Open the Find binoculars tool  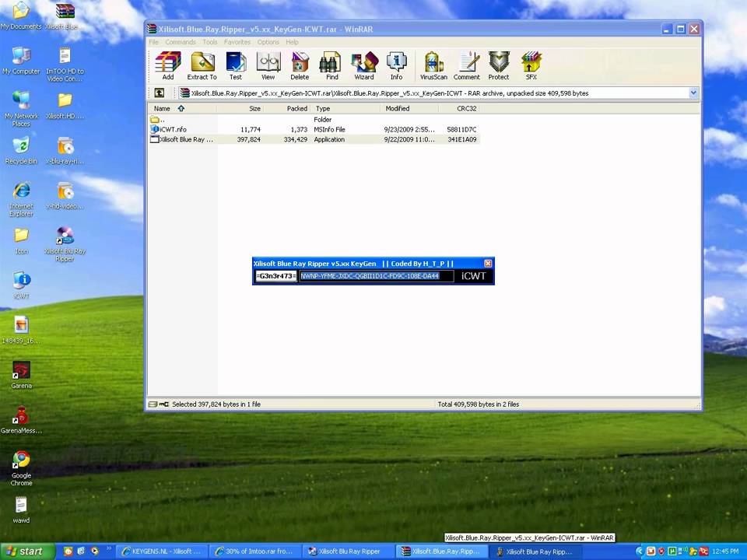332,65
